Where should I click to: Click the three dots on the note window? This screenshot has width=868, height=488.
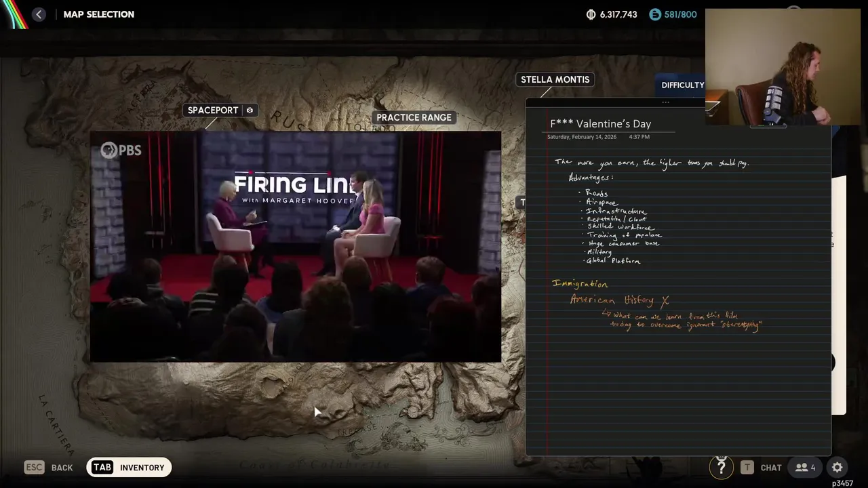665,102
